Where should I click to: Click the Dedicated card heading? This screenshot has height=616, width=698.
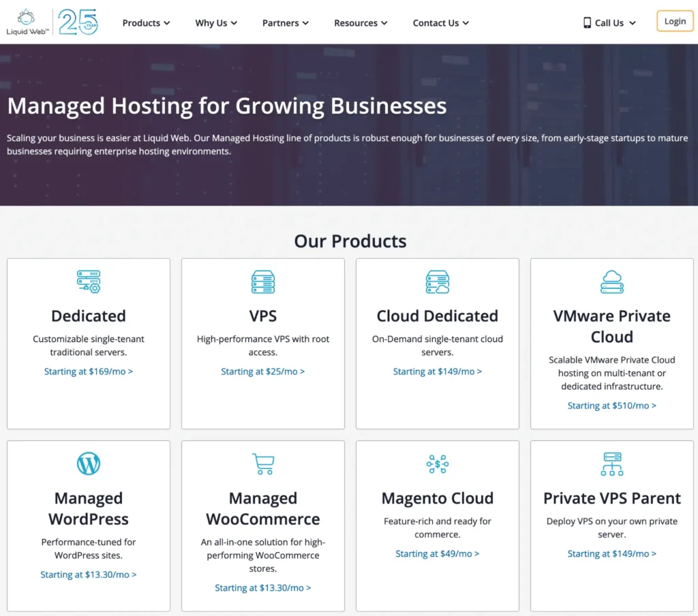89,316
